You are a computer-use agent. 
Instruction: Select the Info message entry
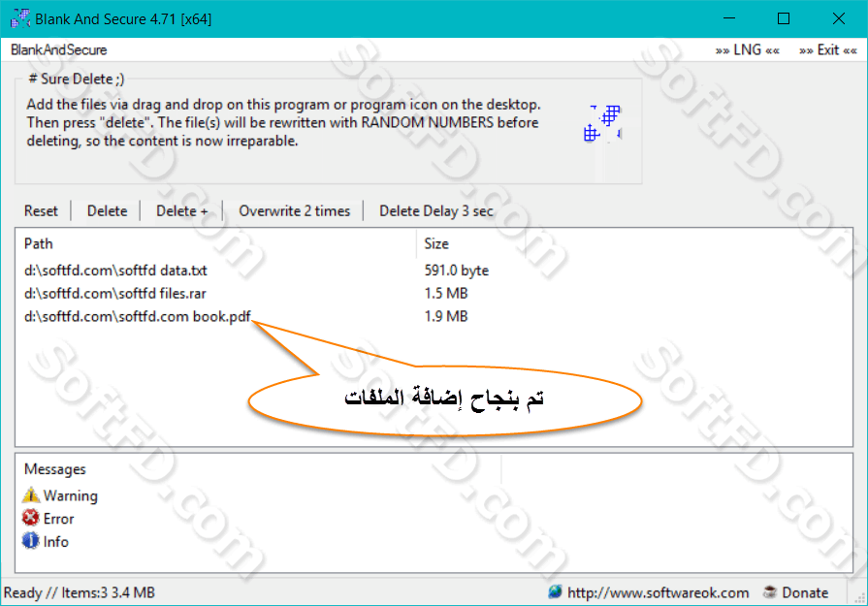tap(56, 541)
